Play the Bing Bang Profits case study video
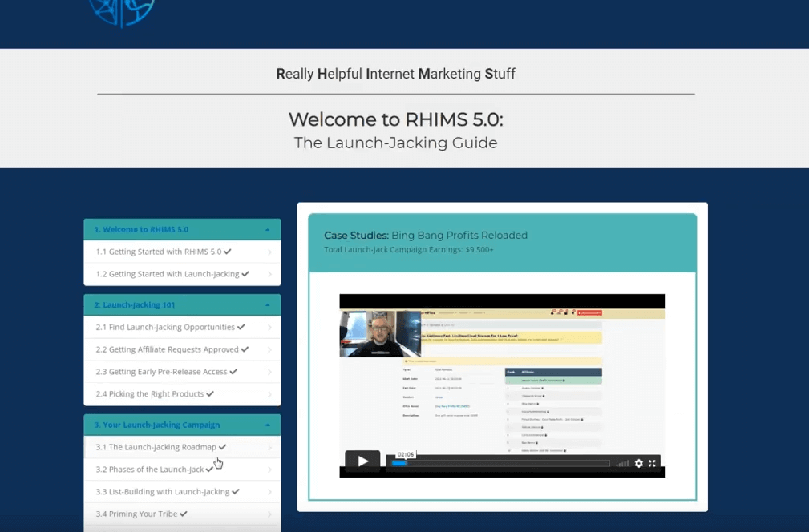 click(x=362, y=461)
